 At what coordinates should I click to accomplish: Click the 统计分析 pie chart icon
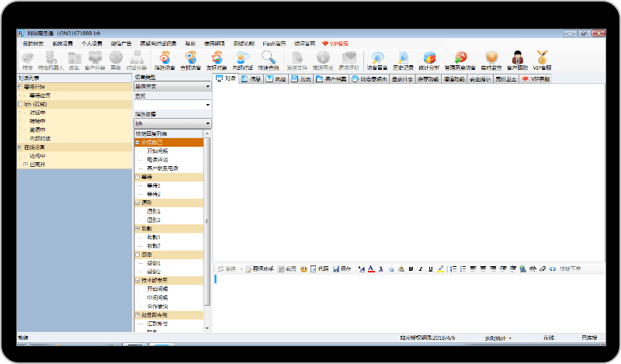430,59
